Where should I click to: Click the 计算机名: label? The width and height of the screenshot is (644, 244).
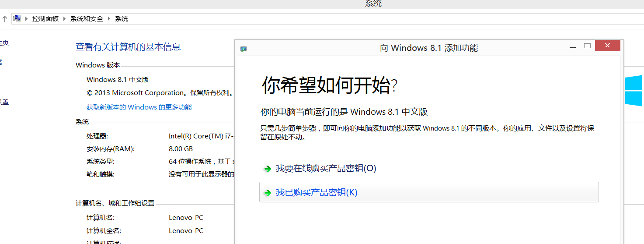click(101, 218)
